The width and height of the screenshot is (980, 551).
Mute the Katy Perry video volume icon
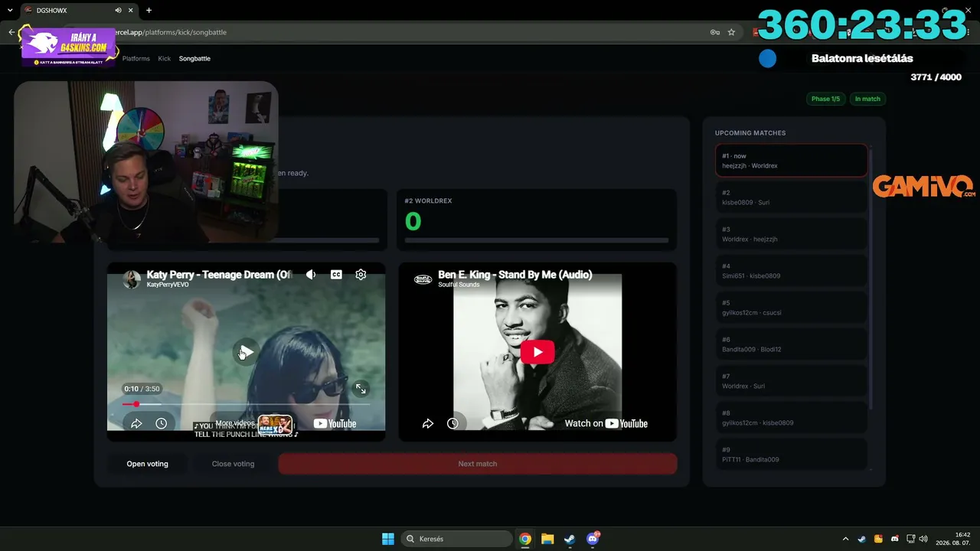tap(311, 275)
